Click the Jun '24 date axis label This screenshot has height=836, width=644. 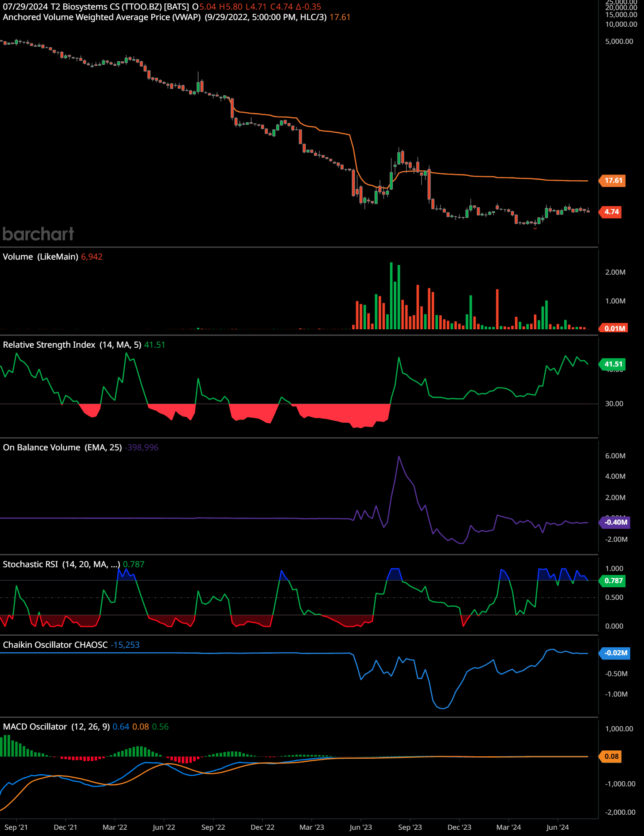click(558, 827)
